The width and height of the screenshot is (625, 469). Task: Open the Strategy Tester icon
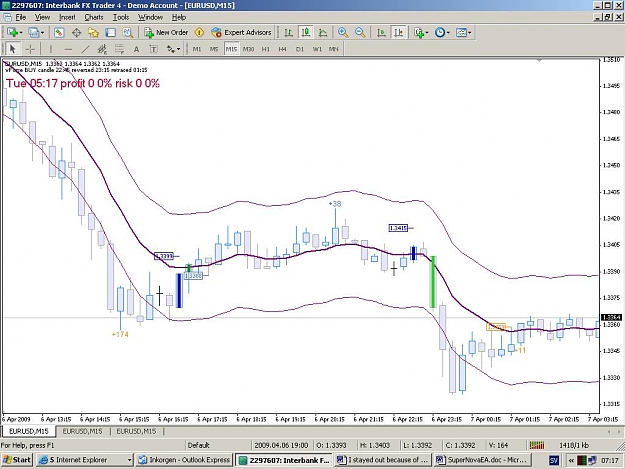[128, 32]
